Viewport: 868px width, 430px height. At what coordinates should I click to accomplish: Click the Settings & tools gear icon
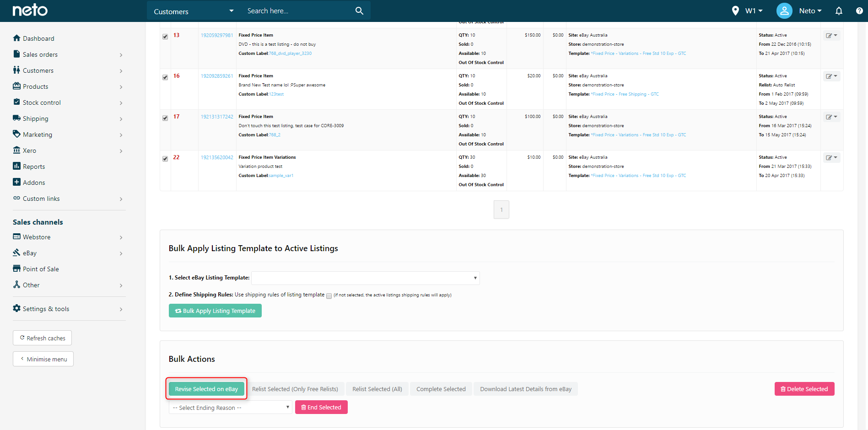click(x=16, y=308)
